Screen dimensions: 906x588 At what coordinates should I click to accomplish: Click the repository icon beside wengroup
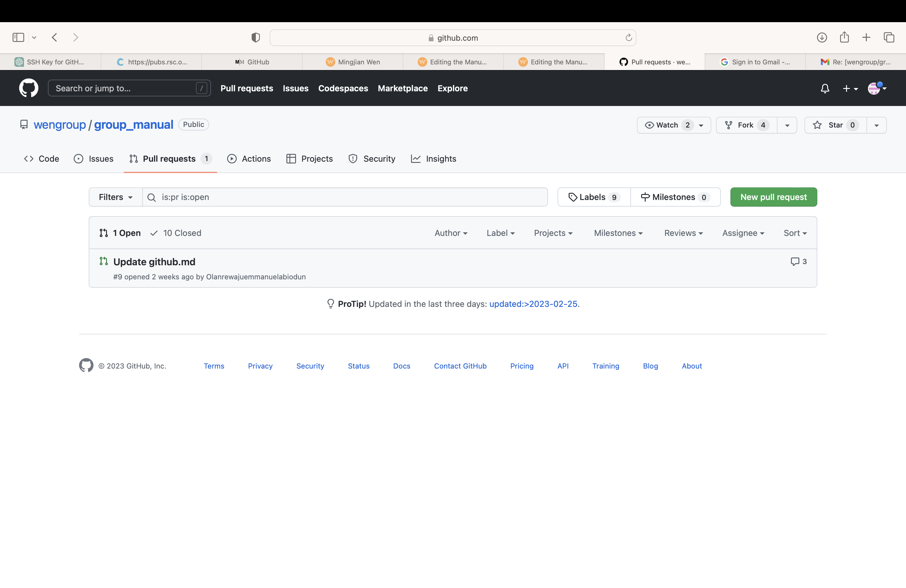point(24,125)
